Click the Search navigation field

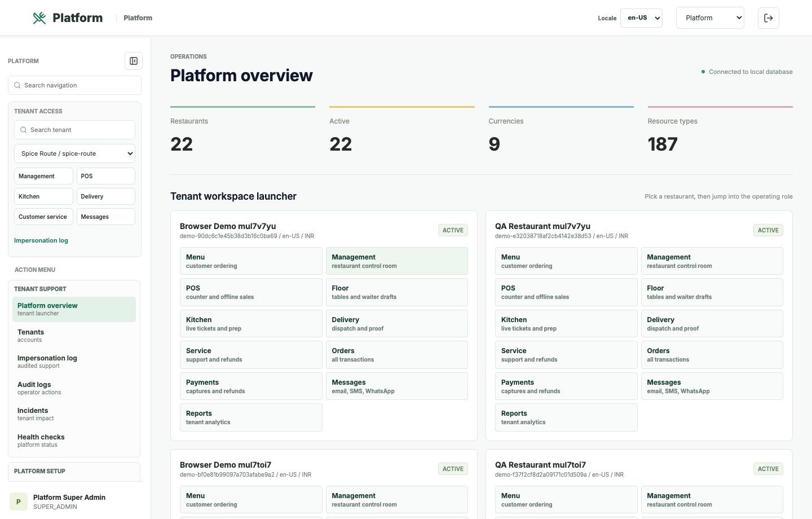(x=74, y=85)
